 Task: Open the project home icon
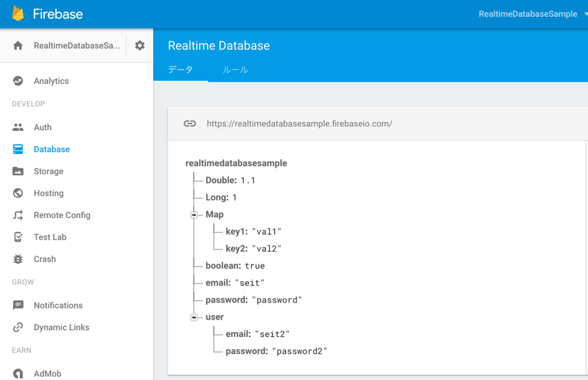pos(18,45)
